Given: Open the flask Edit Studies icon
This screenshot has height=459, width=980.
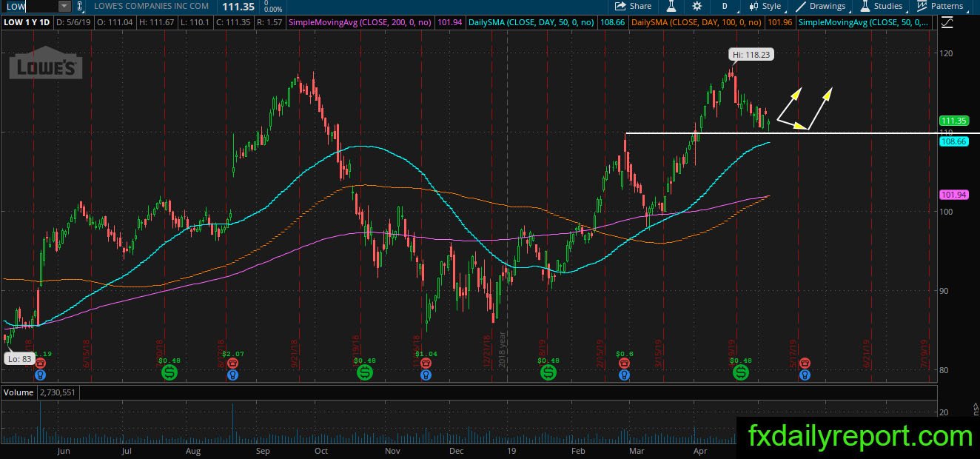Looking at the screenshot, I should (x=671, y=6).
